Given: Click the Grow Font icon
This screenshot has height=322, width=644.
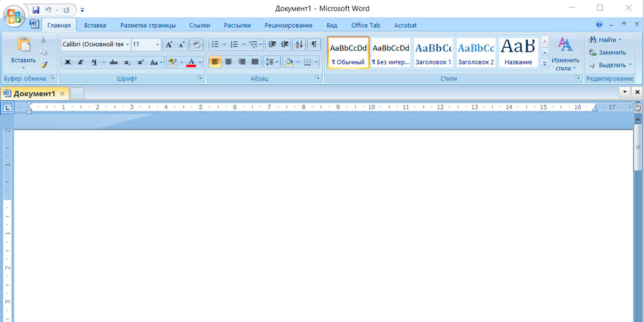Looking at the screenshot, I should (169, 45).
